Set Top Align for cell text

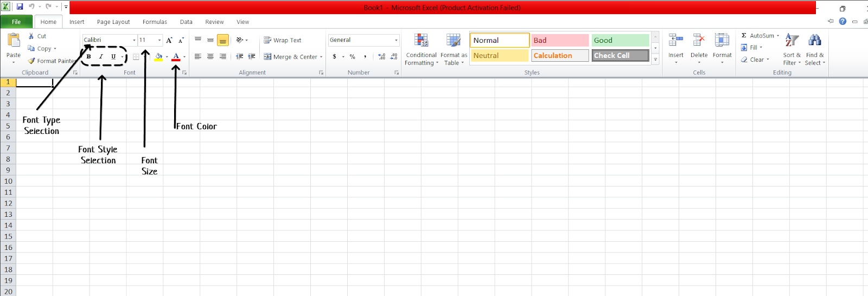(198, 40)
